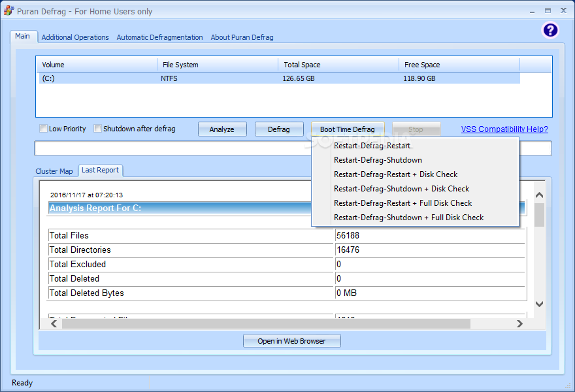
Task: Click the Total Deleted Bytes value 0 MB
Action: pos(346,293)
